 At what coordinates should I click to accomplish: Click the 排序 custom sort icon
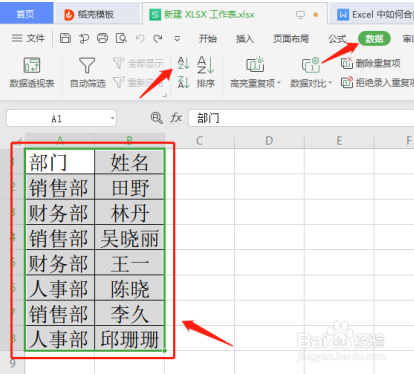205,65
